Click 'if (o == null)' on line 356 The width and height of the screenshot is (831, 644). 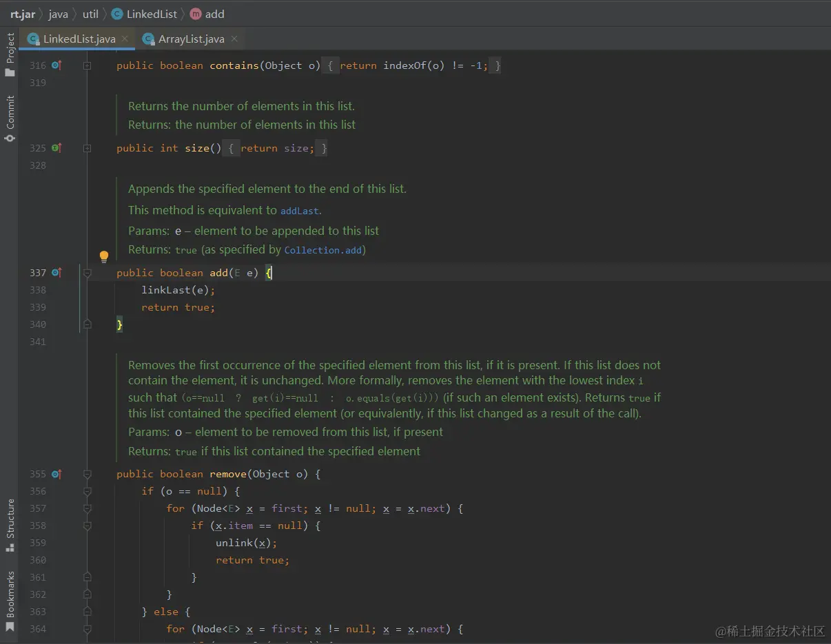click(184, 491)
